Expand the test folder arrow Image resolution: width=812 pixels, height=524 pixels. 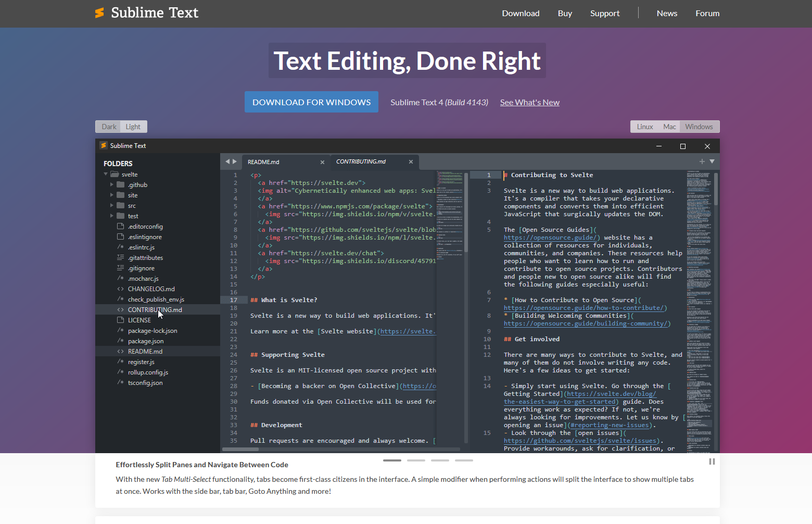111,216
